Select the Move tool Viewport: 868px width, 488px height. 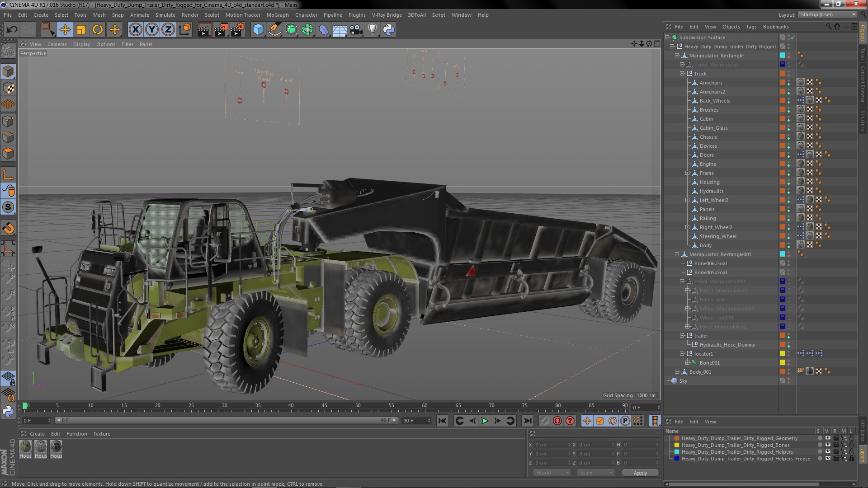coord(65,30)
